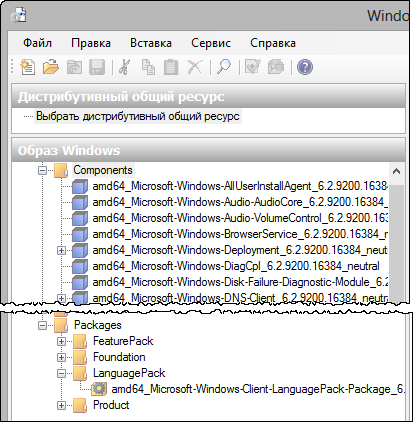Select the LanguagePack label
413x422 pixels.
(x=129, y=373)
